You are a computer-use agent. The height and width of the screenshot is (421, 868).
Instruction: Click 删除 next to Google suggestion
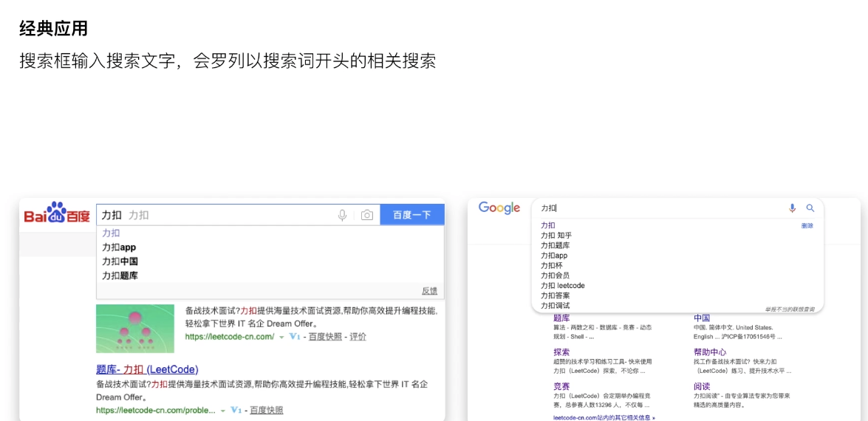click(x=807, y=226)
